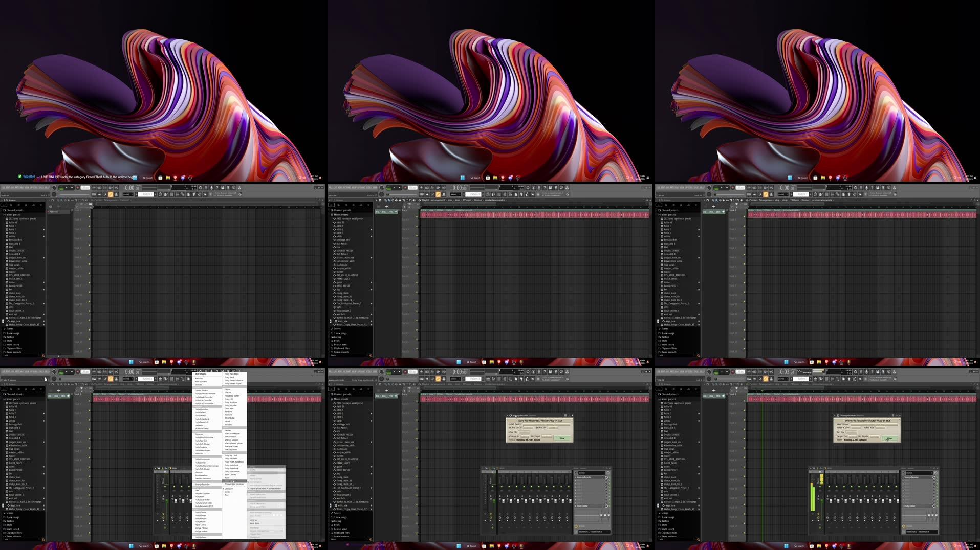The image size is (980, 550).
Task: Open channel rack view icon in empty-playlist FL window
Action: (171, 194)
